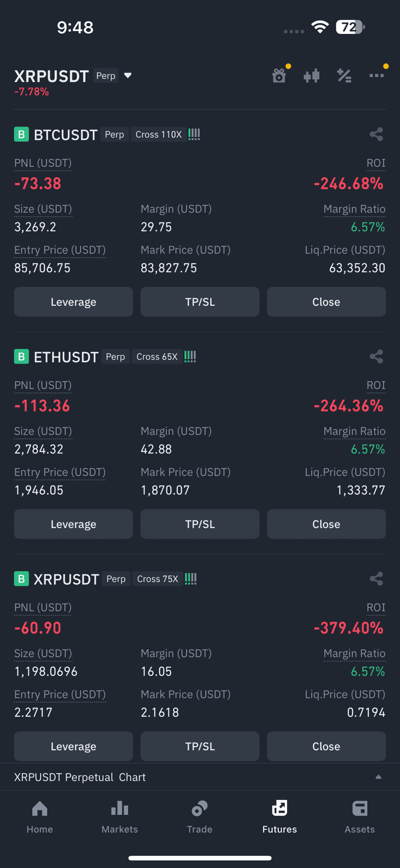Expand the XRPUSDT Perpetual Chart panel

pos(379,777)
